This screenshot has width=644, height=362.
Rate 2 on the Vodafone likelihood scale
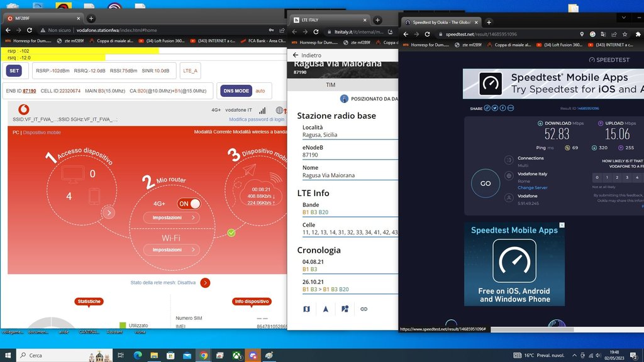(617, 177)
